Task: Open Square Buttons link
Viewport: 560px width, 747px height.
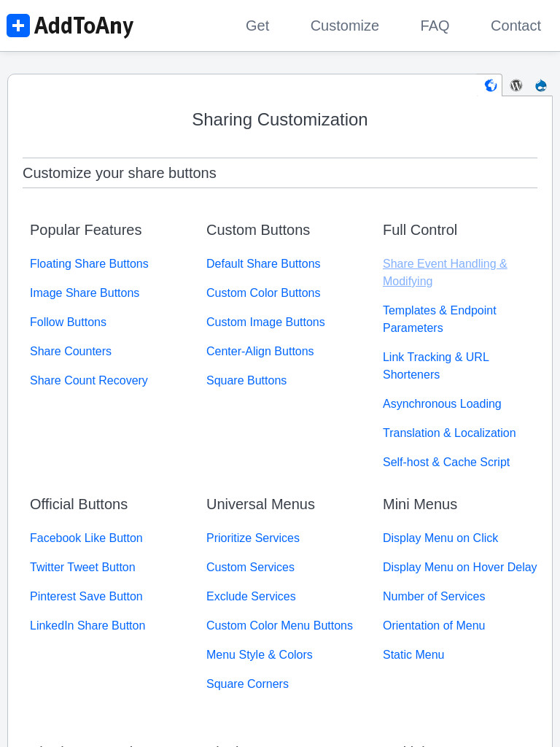Action: point(246,380)
